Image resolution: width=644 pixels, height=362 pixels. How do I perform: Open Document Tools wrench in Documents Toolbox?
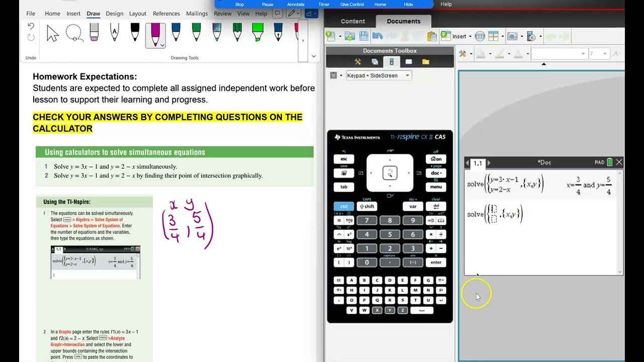358,62
